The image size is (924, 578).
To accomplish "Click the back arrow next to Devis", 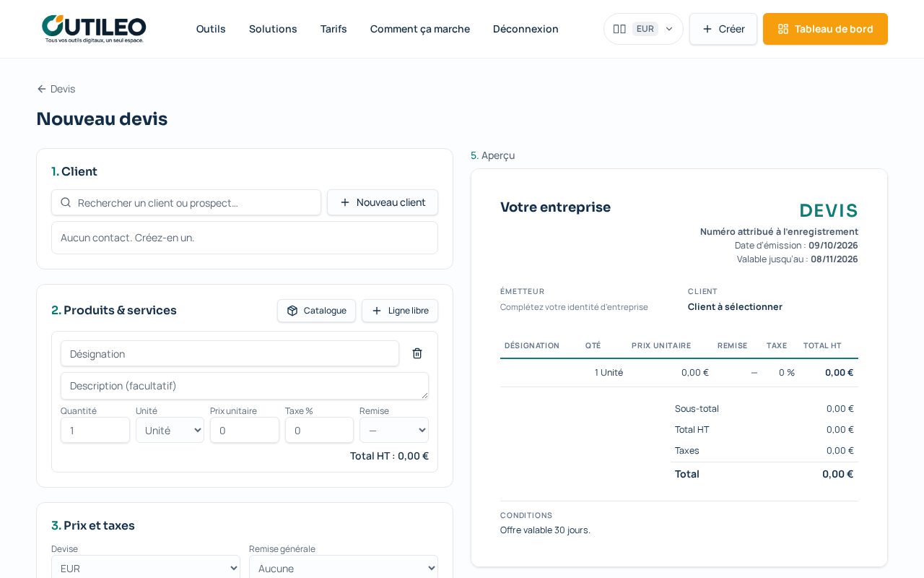I will [42, 89].
